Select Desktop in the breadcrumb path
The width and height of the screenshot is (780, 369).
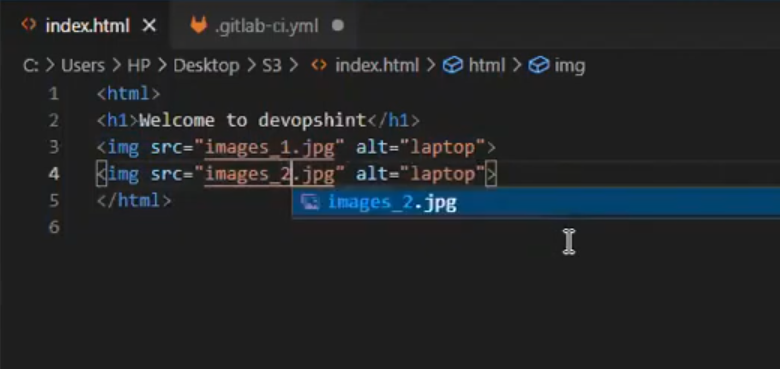tap(206, 66)
